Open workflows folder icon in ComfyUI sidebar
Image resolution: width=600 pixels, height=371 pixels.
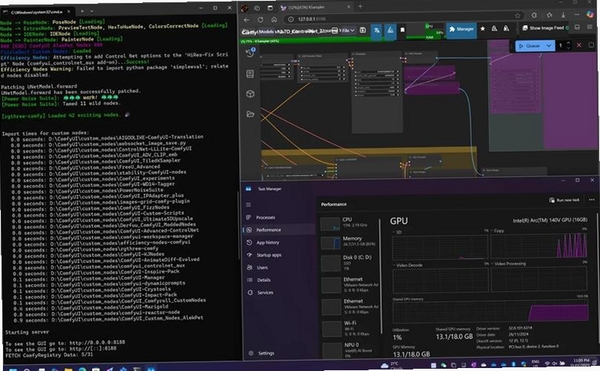coord(250,114)
